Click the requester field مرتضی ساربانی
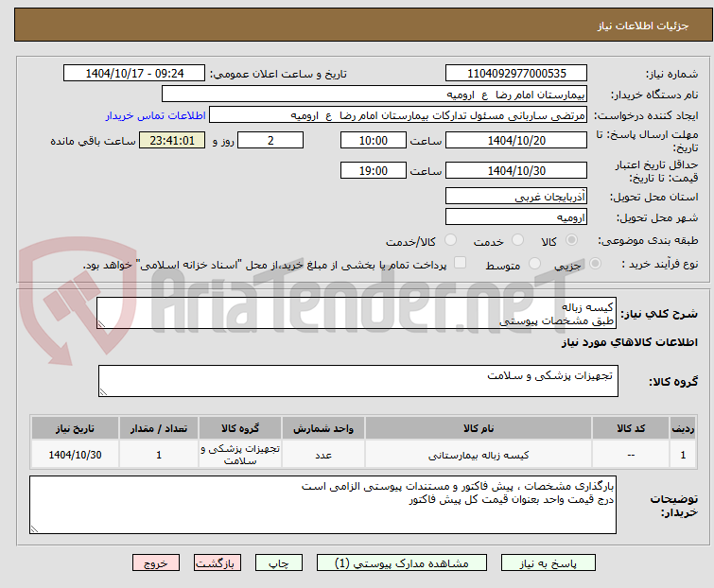This screenshot has height=588, width=714. [x=398, y=115]
